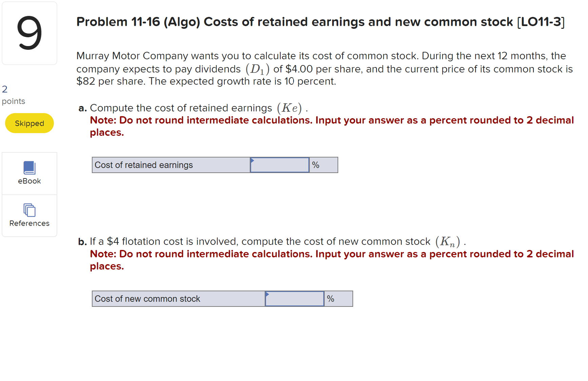Toggle focus on the Cost of retained earnings field
The image size is (588, 381).
click(279, 165)
